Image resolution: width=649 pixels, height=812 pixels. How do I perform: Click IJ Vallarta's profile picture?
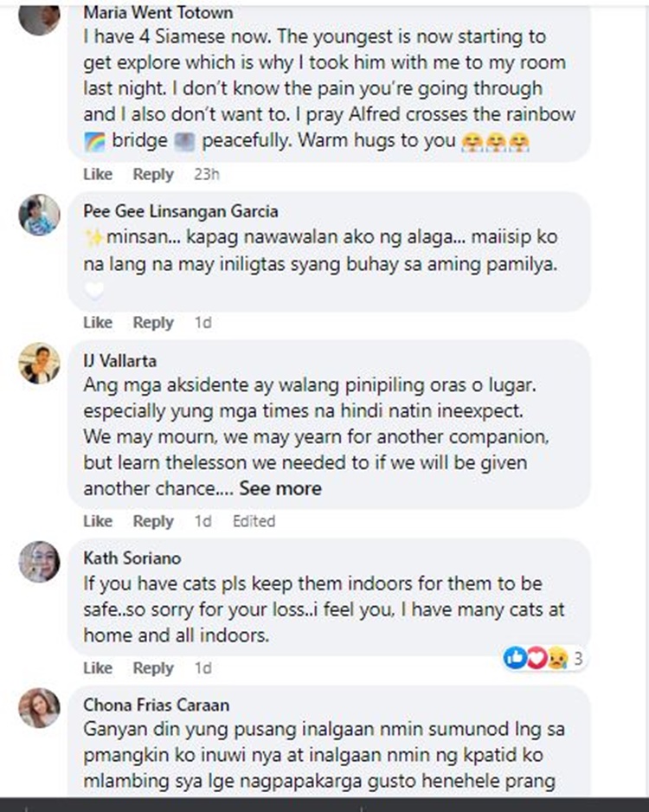39,364
